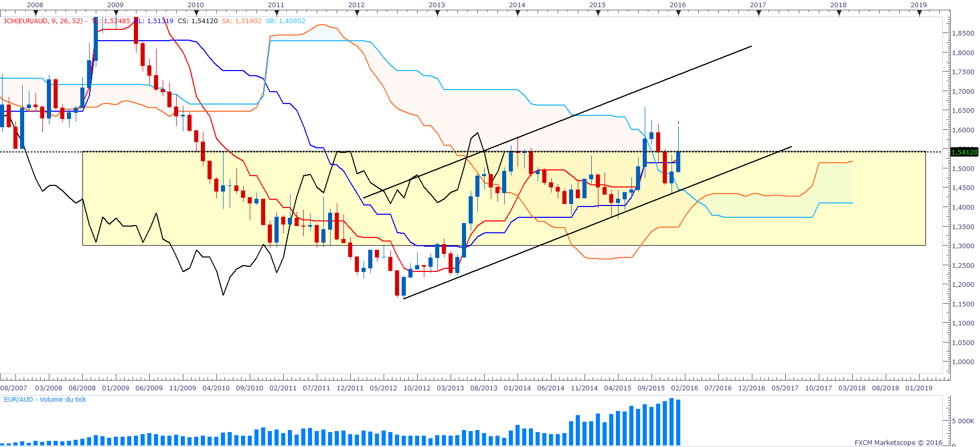Click the FXCM Marketscope © 2016 watermark
980x447 pixels.
pyautogui.click(x=898, y=442)
